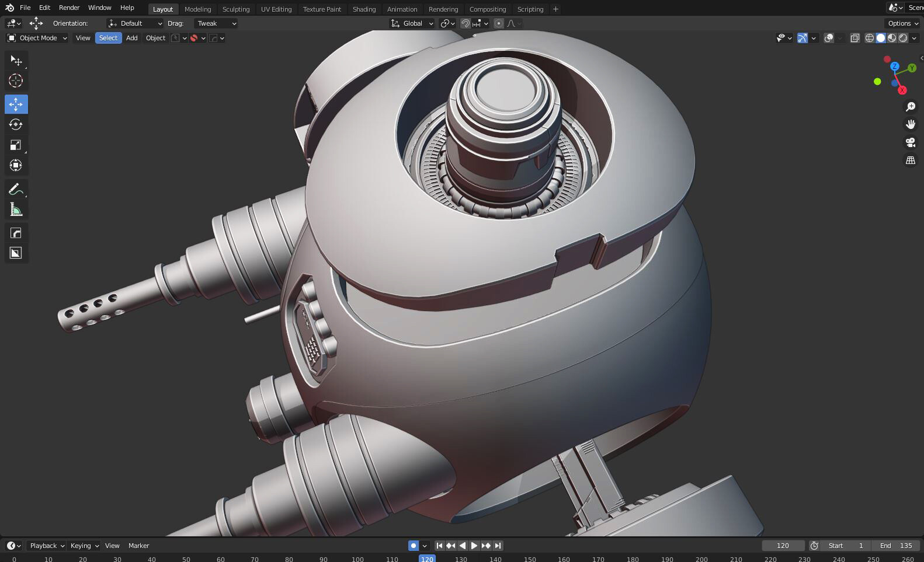Open the Drag Tweak dropdown

tap(216, 23)
